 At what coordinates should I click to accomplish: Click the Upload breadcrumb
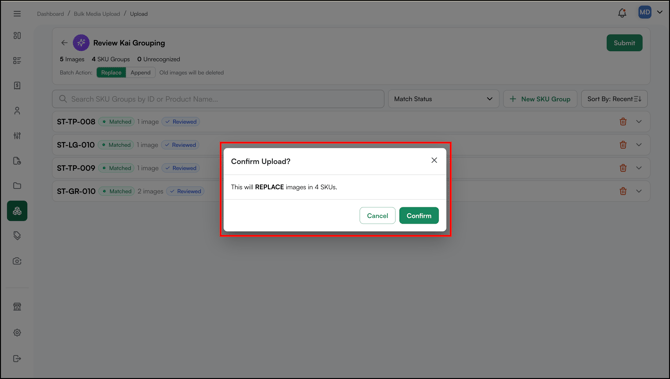point(139,14)
